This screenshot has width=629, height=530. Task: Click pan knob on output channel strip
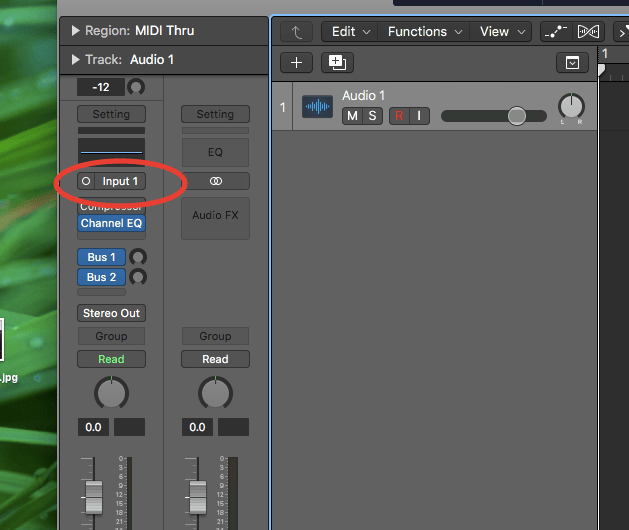pyautogui.click(x=215, y=393)
